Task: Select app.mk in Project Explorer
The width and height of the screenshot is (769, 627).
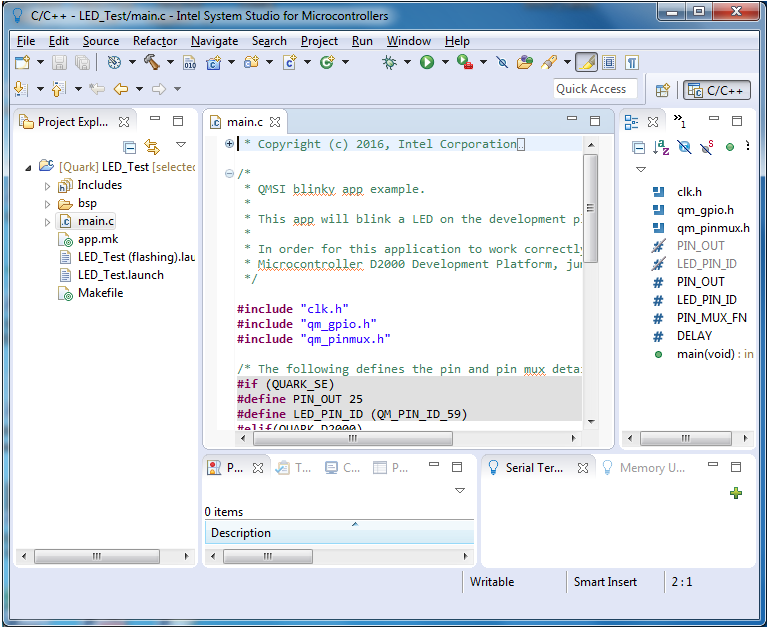Action: (98, 239)
